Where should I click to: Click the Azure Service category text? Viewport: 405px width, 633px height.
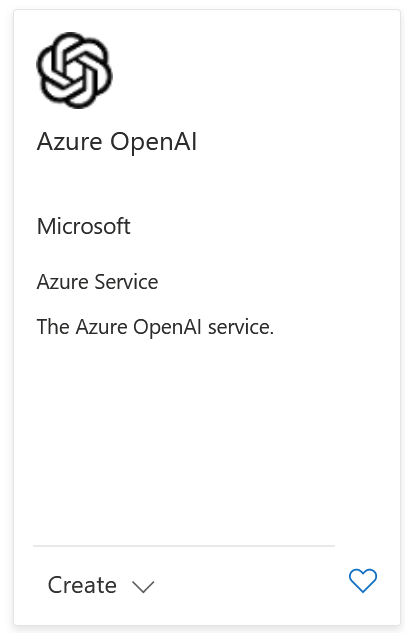pyautogui.click(x=97, y=282)
